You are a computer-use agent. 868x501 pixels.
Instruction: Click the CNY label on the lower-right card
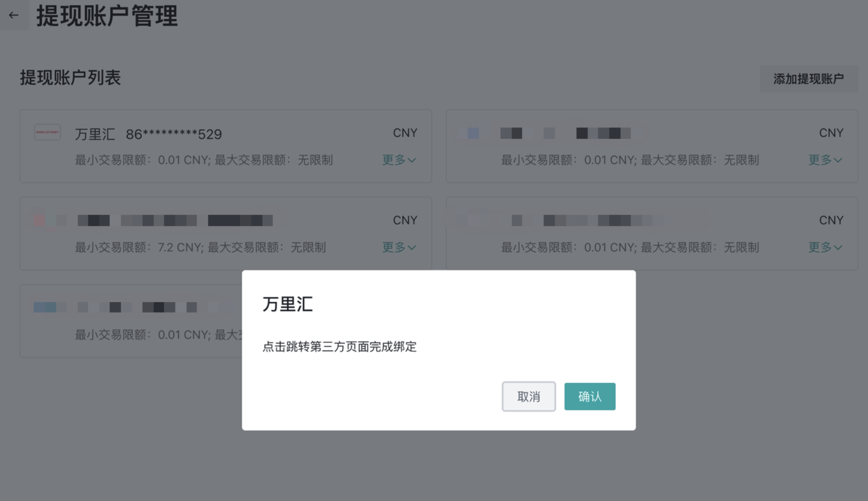pos(831,220)
